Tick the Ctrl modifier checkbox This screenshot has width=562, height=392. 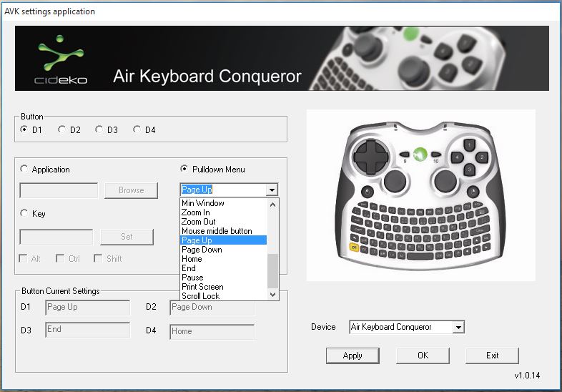point(60,258)
